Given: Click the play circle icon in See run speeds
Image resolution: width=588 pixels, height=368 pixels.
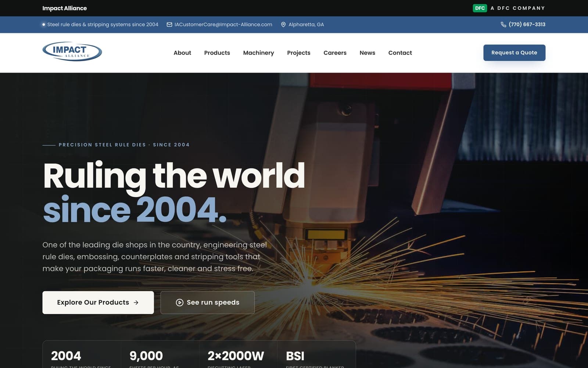Looking at the screenshot, I should [179, 302].
